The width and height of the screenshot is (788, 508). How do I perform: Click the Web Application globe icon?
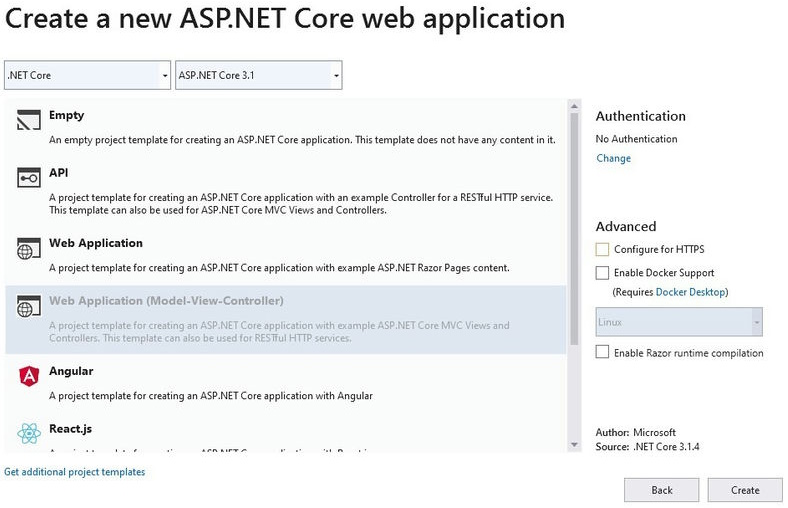[28, 250]
